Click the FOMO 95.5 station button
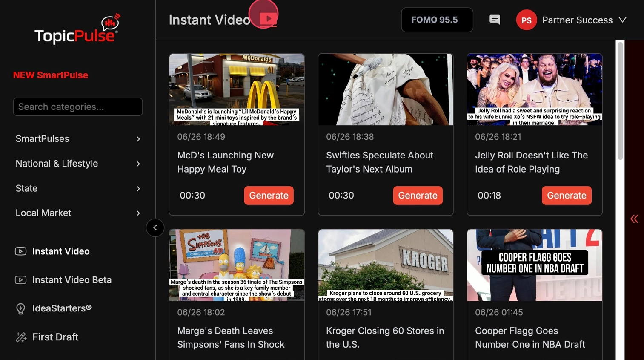The image size is (644, 360). (x=437, y=20)
